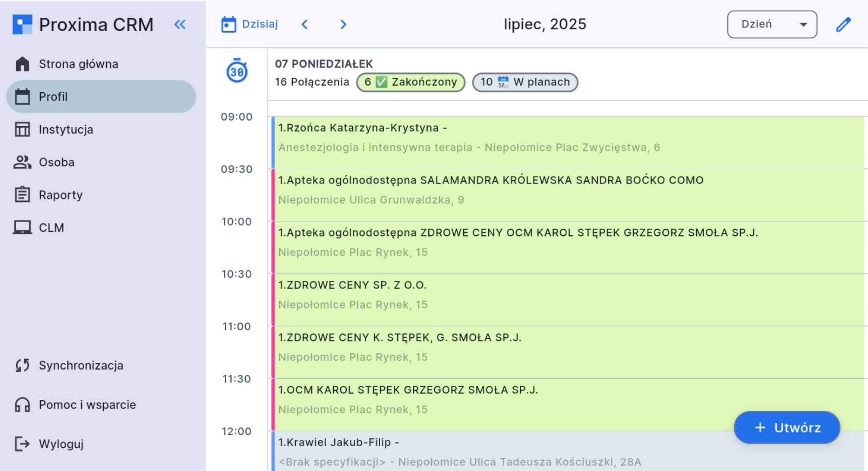This screenshot has width=868, height=471.
Task: Toggle the Zakończony filter chip
Action: (410, 82)
